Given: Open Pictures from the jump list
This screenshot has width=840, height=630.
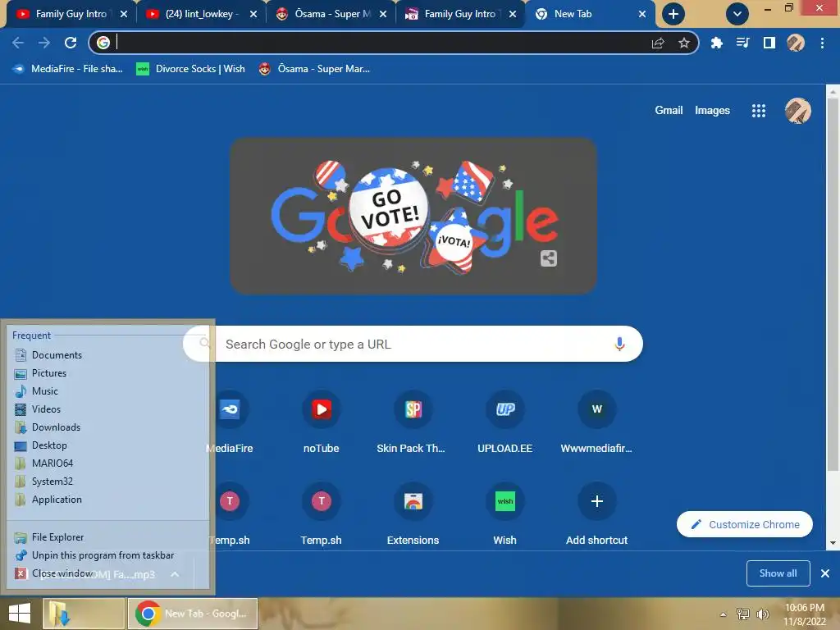Looking at the screenshot, I should coord(107,373).
